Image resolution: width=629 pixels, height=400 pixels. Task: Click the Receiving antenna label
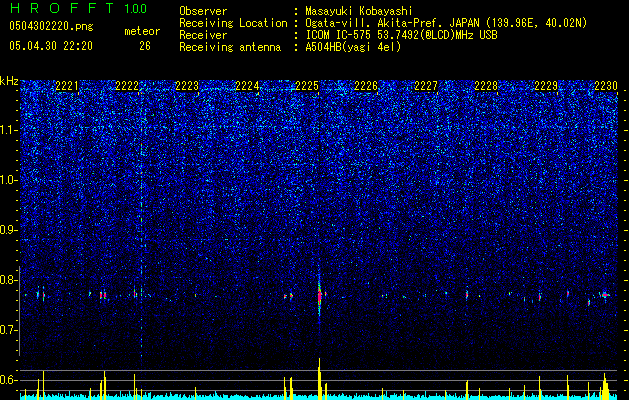230,47
